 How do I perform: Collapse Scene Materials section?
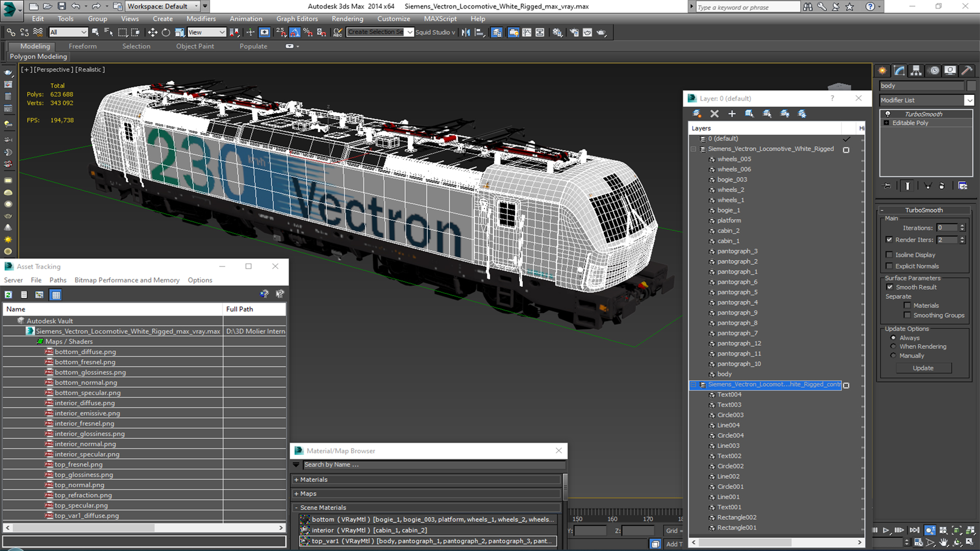point(296,508)
